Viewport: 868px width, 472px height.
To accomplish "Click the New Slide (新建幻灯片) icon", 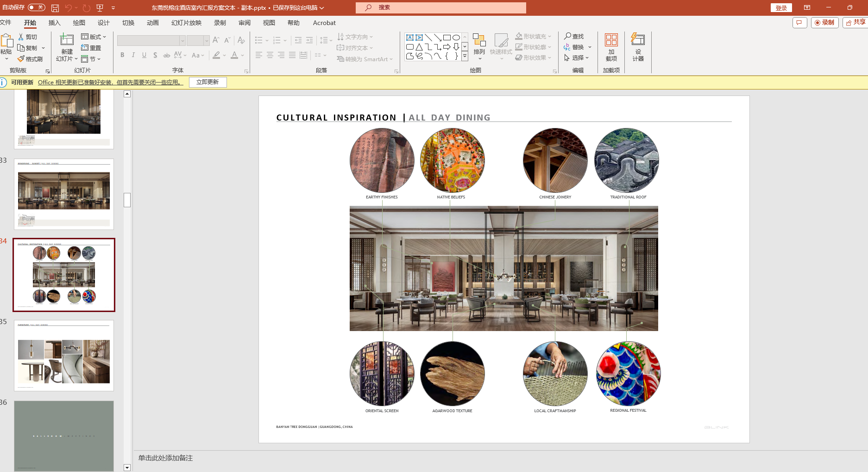I will click(67, 40).
